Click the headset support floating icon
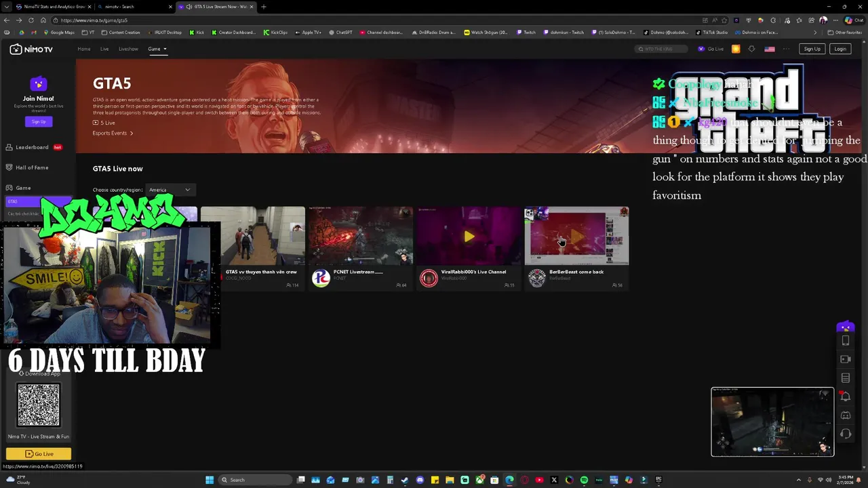This screenshot has width=868, height=488. pos(845,434)
